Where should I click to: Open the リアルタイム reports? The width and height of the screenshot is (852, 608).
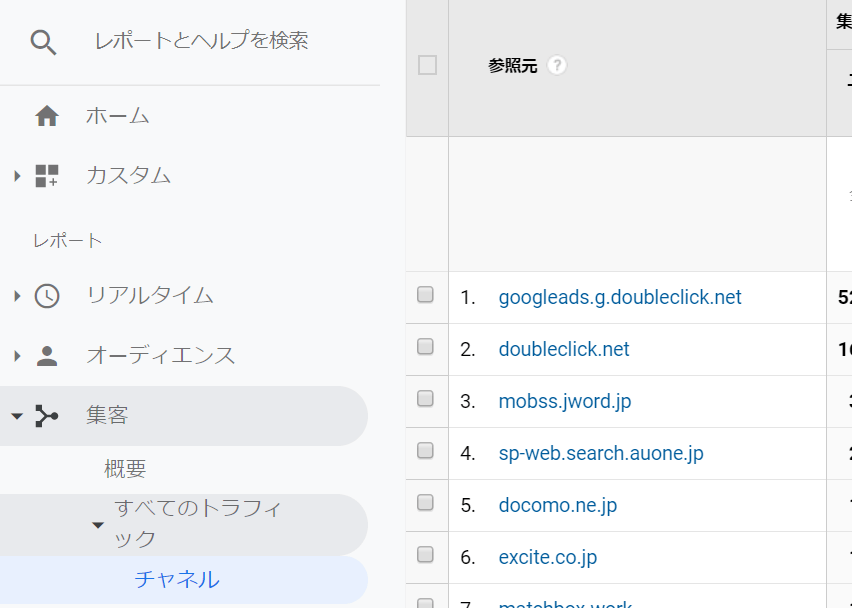pyautogui.click(x=150, y=296)
